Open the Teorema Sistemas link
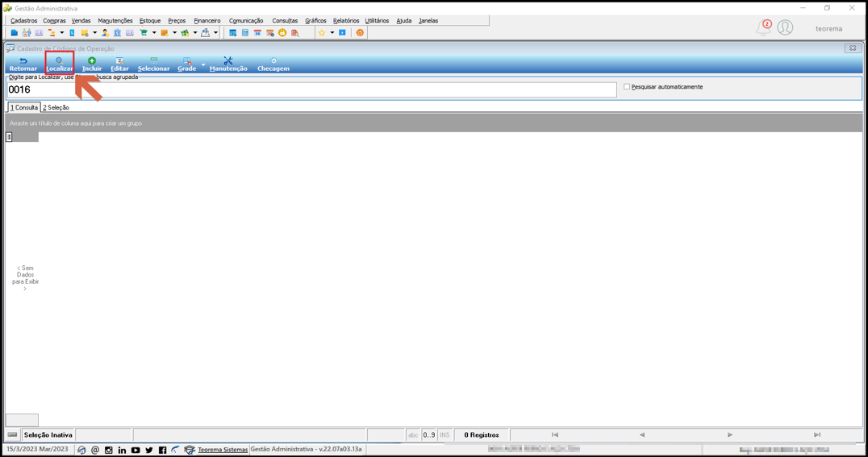The image size is (868, 457). 223,450
